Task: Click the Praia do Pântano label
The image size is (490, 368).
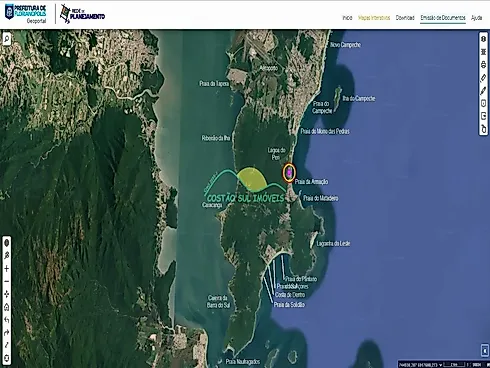Action: pos(301,279)
